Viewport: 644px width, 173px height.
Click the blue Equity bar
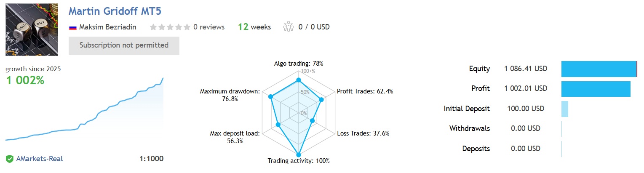[x=599, y=69]
